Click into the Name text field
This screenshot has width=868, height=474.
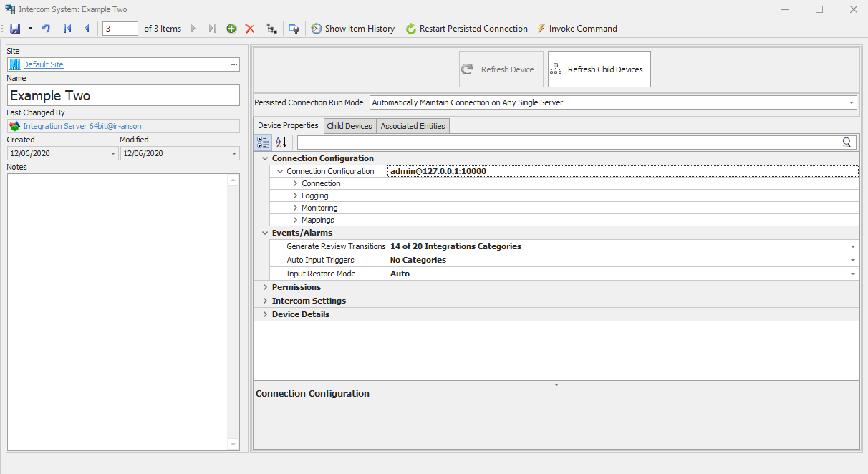point(123,96)
